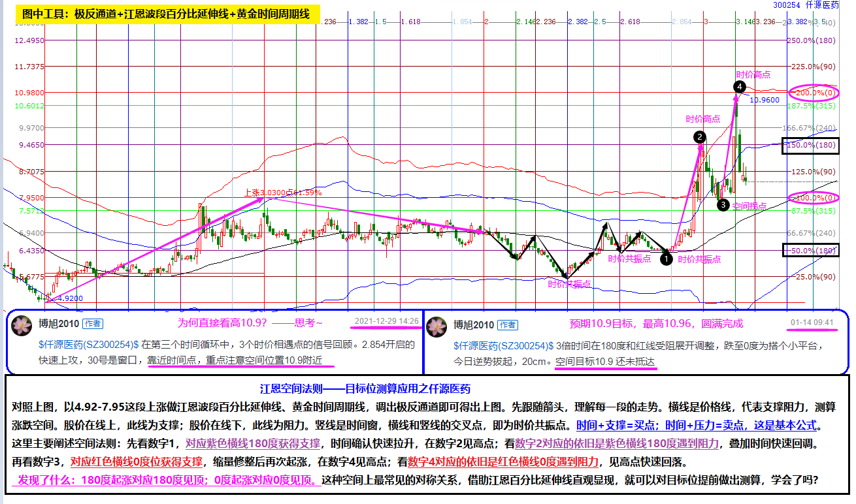Select the black circle marker numbered 4

(739, 86)
